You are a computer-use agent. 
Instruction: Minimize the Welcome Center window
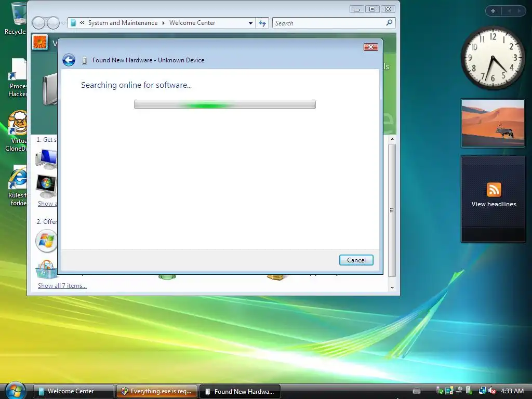point(356,9)
